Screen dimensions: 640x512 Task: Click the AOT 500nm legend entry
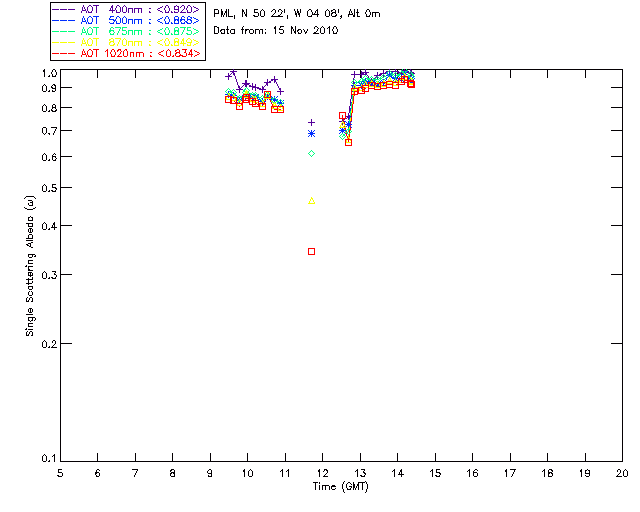[x=126, y=20]
